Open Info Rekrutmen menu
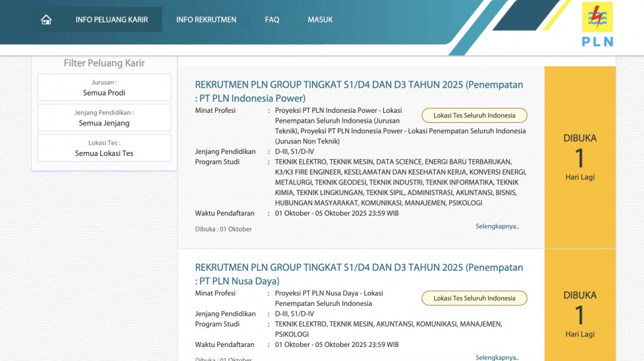The height and width of the screenshot is (361, 644). click(x=206, y=20)
